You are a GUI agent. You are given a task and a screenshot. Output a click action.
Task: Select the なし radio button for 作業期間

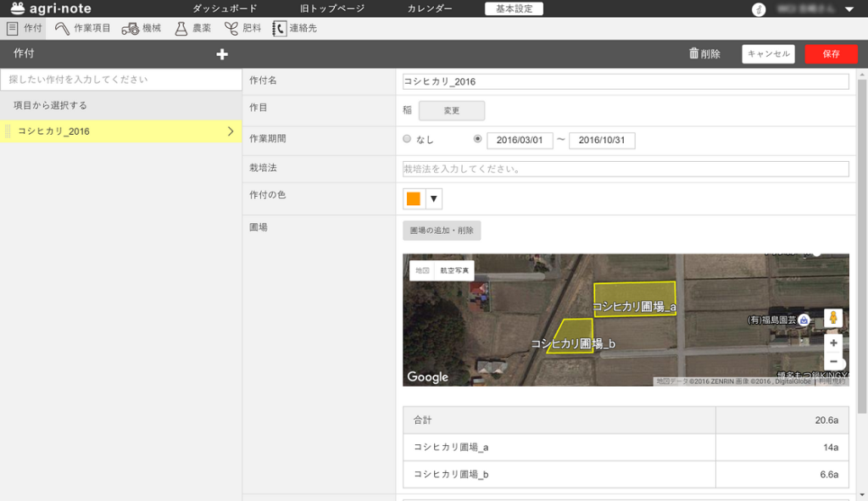click(x=407, y=139)
